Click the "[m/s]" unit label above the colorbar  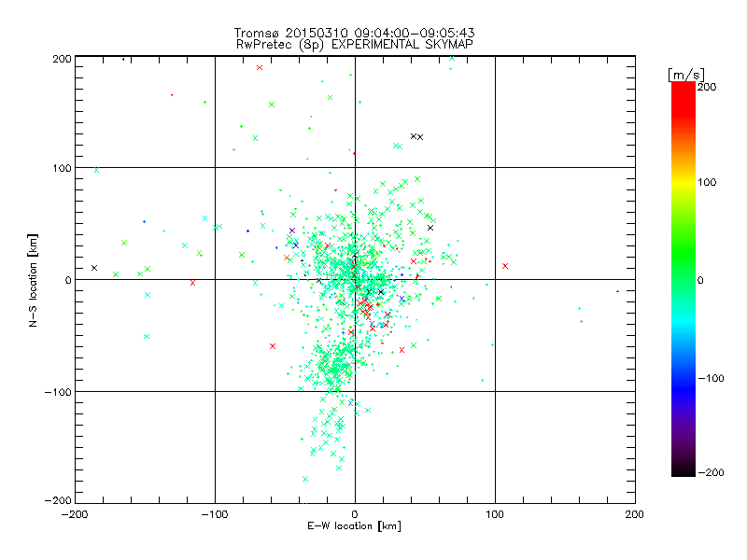[686, 75]
